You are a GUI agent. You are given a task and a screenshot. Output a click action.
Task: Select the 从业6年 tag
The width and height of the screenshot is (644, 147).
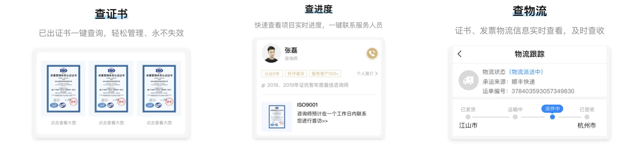click(x=272, y=73)
